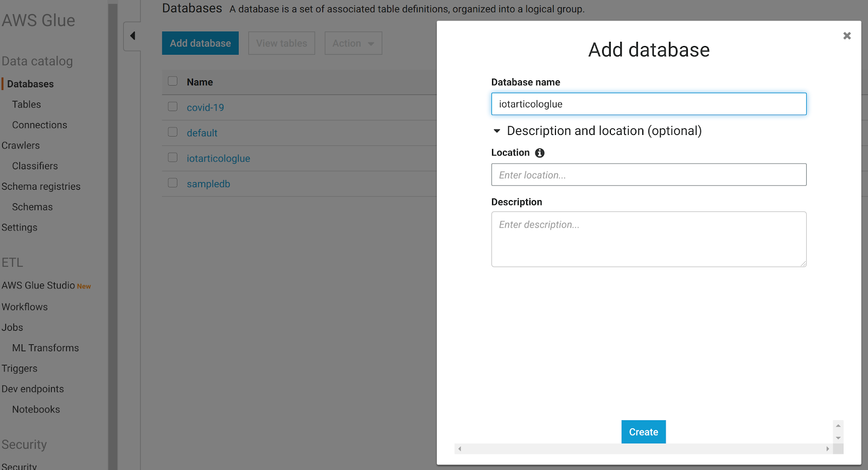
Task: Click the Add database button
Action: point(200,43)
